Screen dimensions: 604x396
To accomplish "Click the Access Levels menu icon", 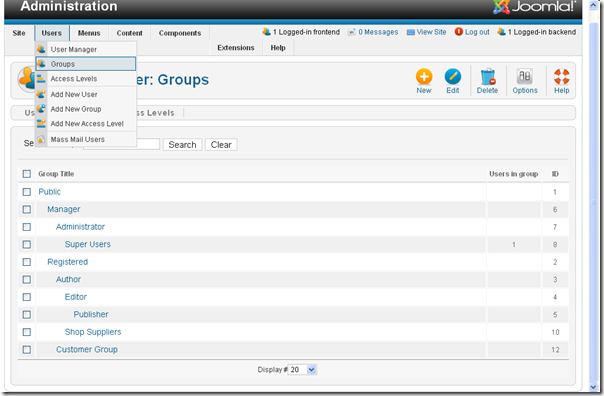I will tap(41, 79).
